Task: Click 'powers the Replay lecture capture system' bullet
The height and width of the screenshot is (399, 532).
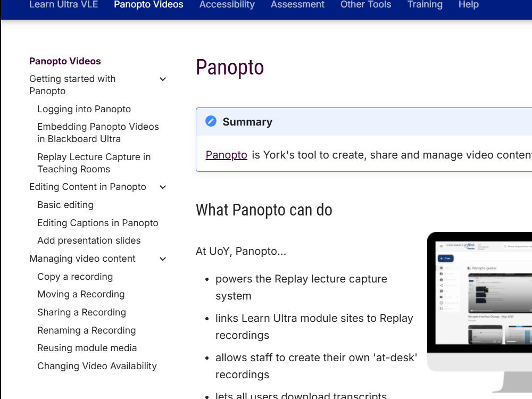Action: pyautogui.click(x=301, y=287)
